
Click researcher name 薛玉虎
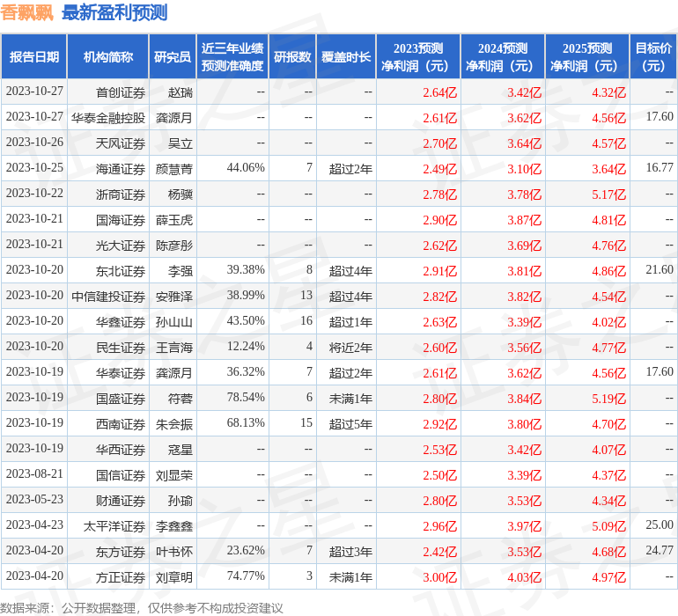pos(174,220)
